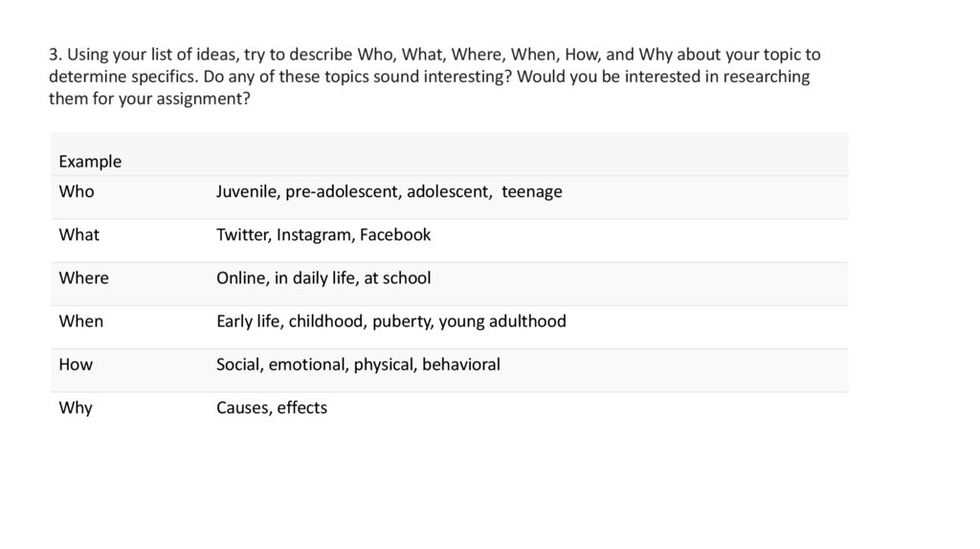Click "Social" in the How row
The height and width of the screenshot is (549, 980).
pyautogui.click(x=239, y=364)
